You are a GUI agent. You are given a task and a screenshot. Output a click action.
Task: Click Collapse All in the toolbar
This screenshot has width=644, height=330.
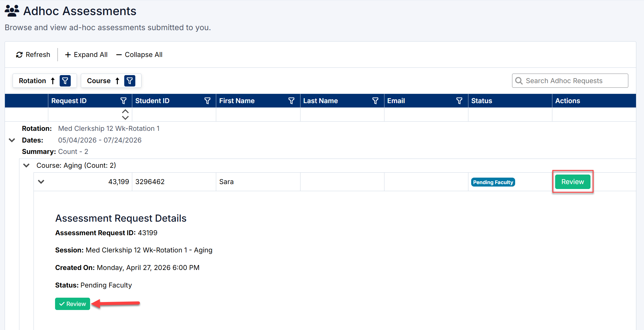pos(139,55)
